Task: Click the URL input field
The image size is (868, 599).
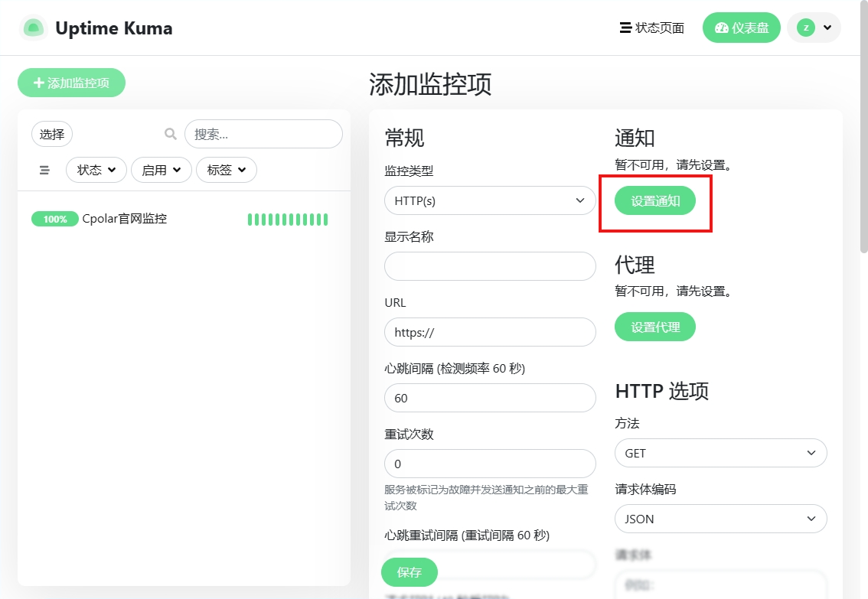Action: 490,332
